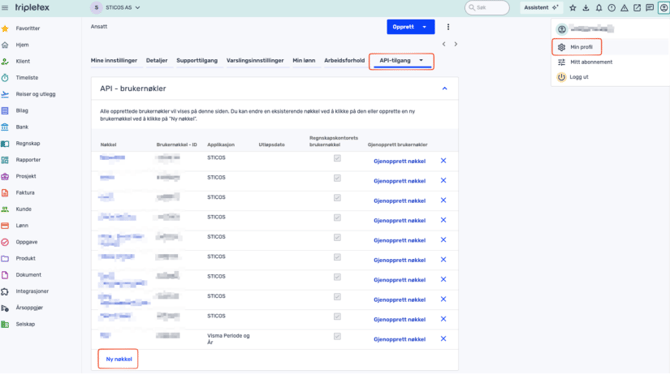Open Årsoppgjør in sidebar
The image size is (670, 375).
29,308
